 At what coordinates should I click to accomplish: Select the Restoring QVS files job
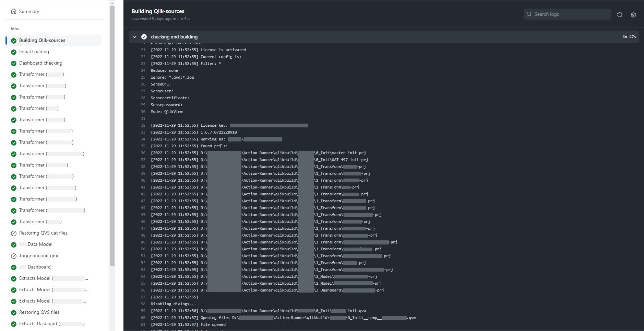point(39,312)
